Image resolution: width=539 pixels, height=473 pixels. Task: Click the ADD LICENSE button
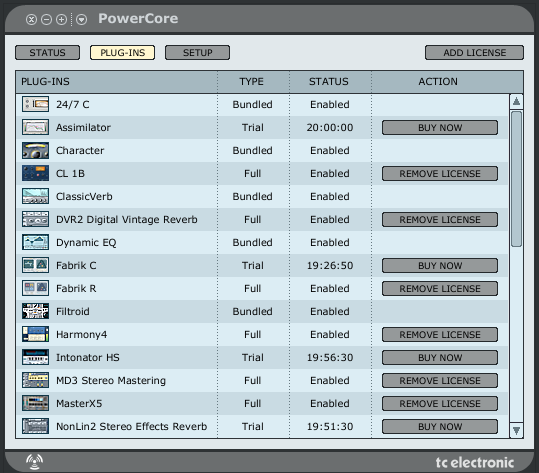[x=474, y=53]
